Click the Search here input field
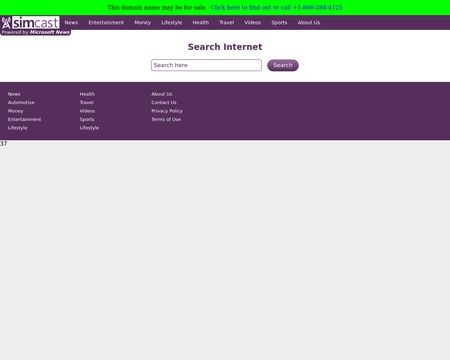Viewport: 450px width, 360px height. [206, 65]
